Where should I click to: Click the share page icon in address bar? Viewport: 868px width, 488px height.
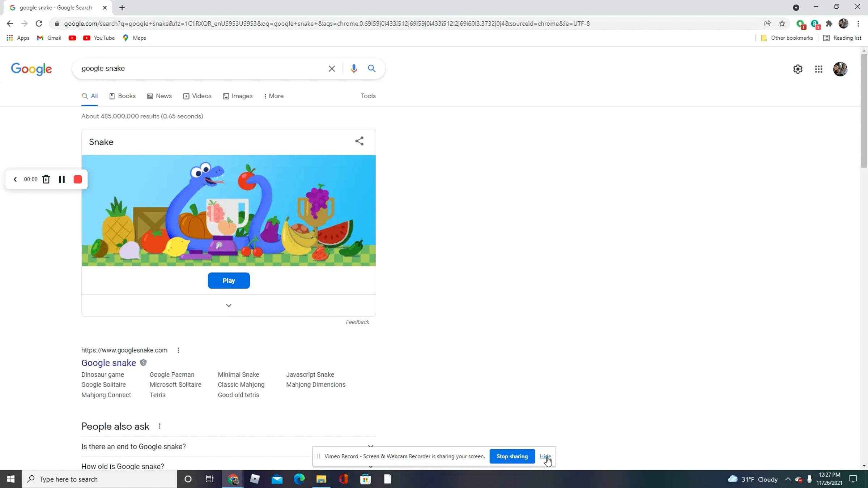click(767, 23)
